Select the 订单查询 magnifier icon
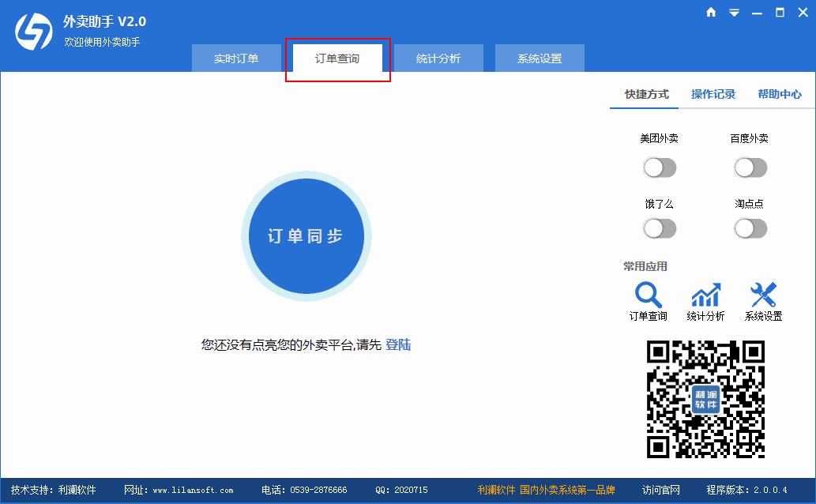Screen dimensions: 816x504 pyautogui.click(x=648, y=294)
